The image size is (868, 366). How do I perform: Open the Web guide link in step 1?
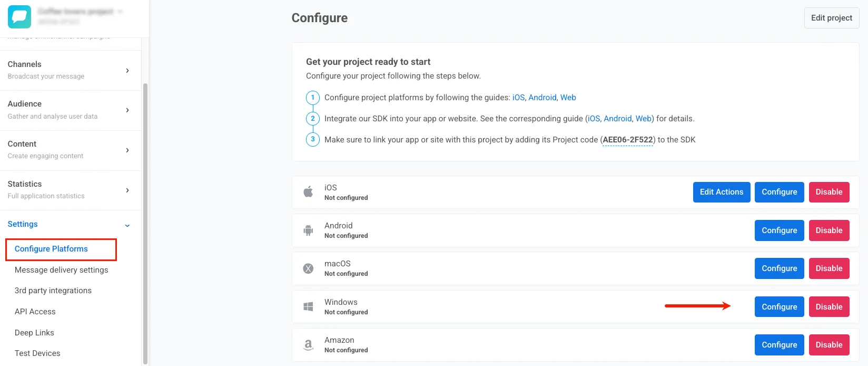pos(568,98)
